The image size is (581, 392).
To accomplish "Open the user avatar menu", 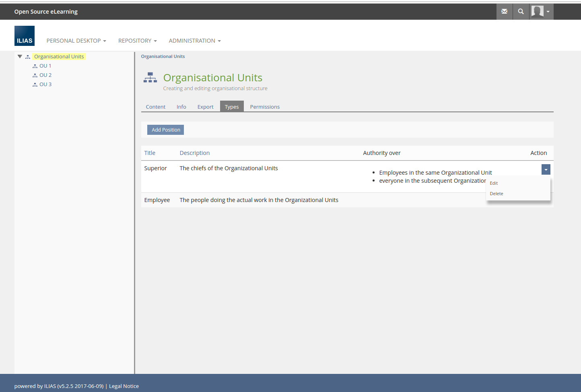I will [541, 11].
